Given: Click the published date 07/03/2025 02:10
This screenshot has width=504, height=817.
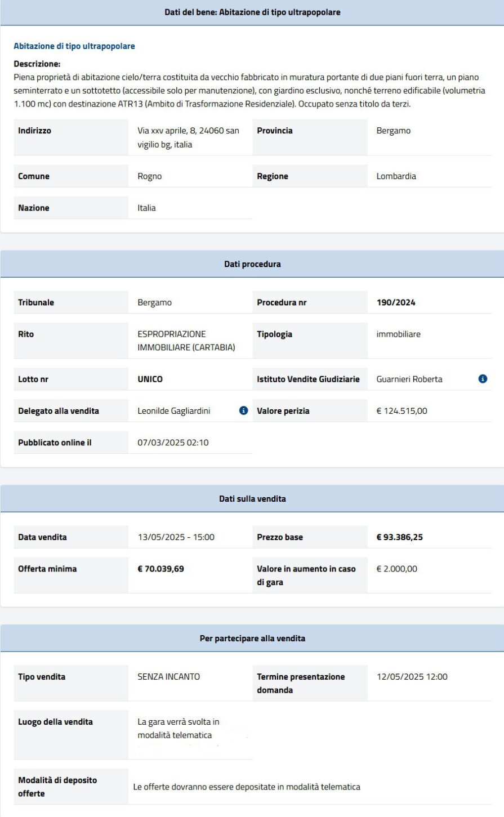Looking at the screenshot, I should point(173,443).
